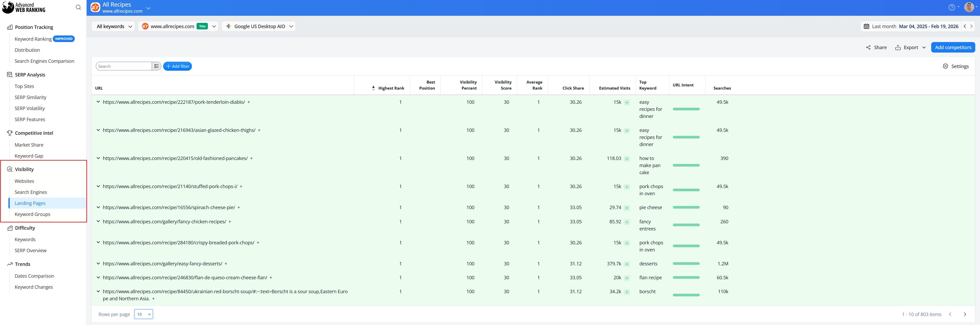Screen dimensions: 980x325
Task: Click the plus icon beside pork-tenderloin-diablo URL
Action: pyautogui.click(x=249, y=102)
